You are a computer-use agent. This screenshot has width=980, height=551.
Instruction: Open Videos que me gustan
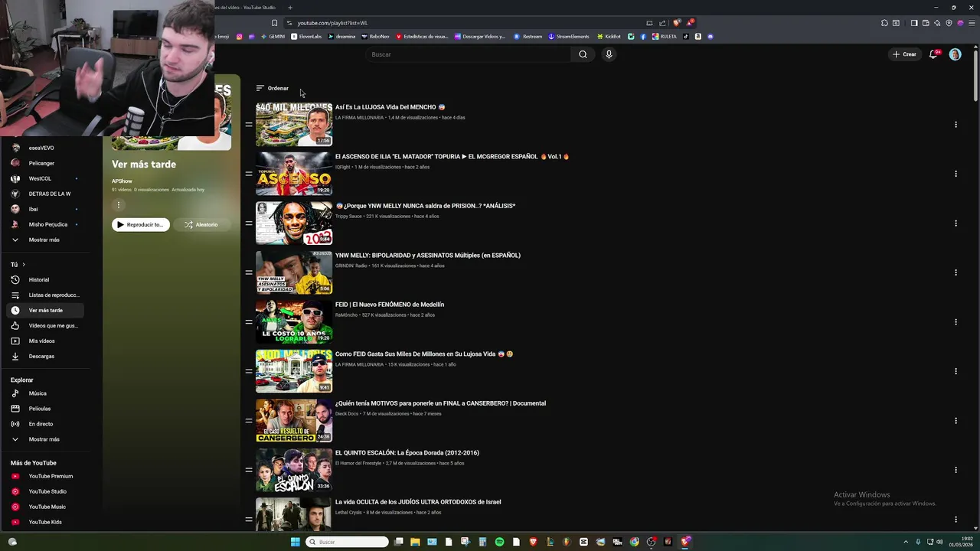46,325
